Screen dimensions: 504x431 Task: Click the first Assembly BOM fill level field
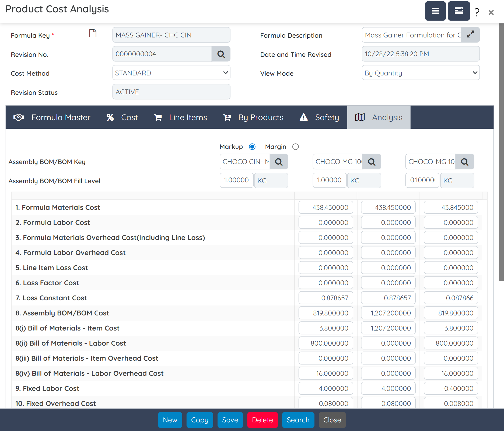(236, 180)
